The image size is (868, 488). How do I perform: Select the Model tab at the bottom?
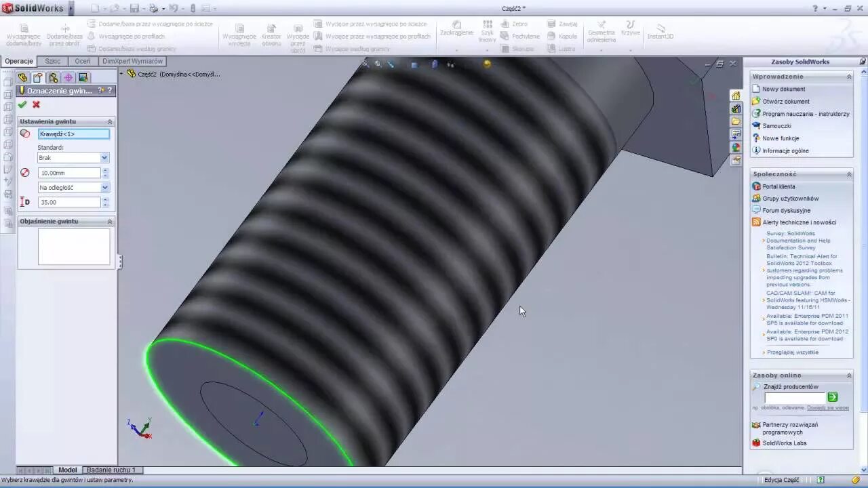[68, 470]
